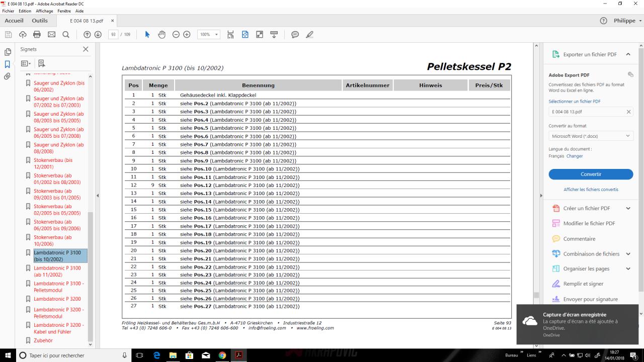Image resolution: width=644 pixels, height=362 pixels.
Task: Switch to the Outils tab
Action: [40, 21]
